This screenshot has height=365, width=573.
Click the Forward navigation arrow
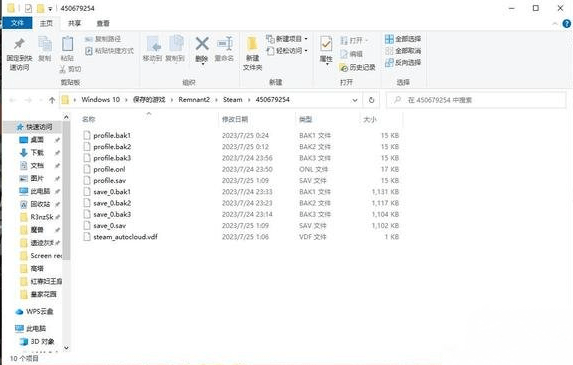pos(28,100)
